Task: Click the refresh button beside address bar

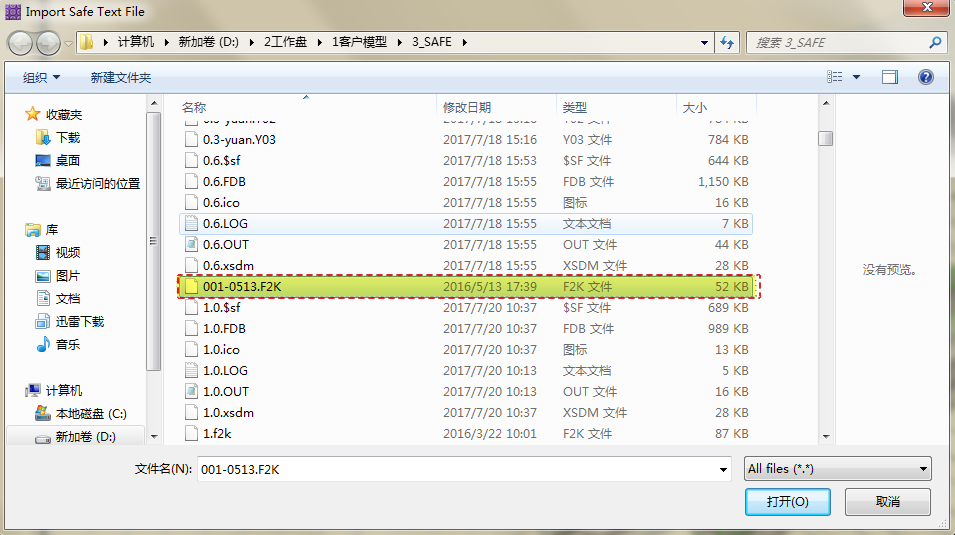Action: point(727,43)
